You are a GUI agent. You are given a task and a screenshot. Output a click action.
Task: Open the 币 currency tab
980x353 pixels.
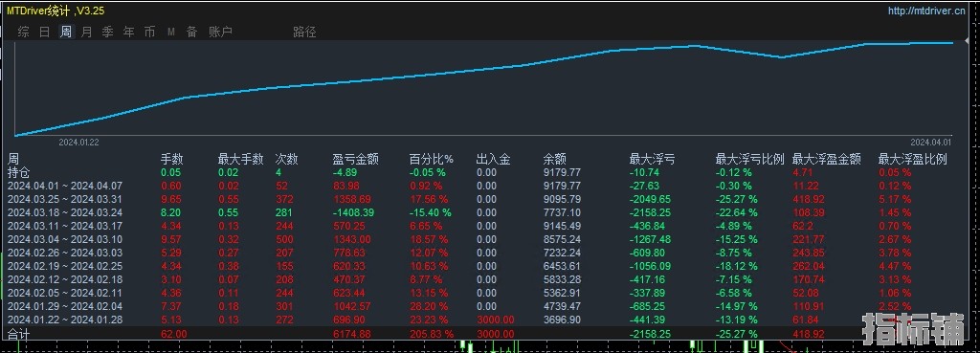150,32
